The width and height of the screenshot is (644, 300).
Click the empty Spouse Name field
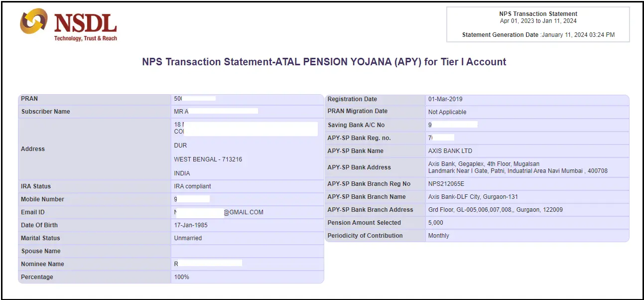[247, 251]
